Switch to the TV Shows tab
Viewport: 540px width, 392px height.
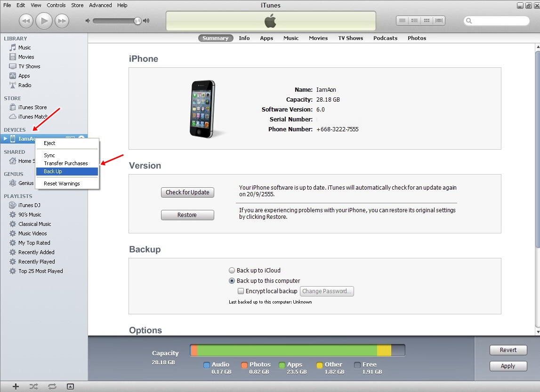point(351,38)
